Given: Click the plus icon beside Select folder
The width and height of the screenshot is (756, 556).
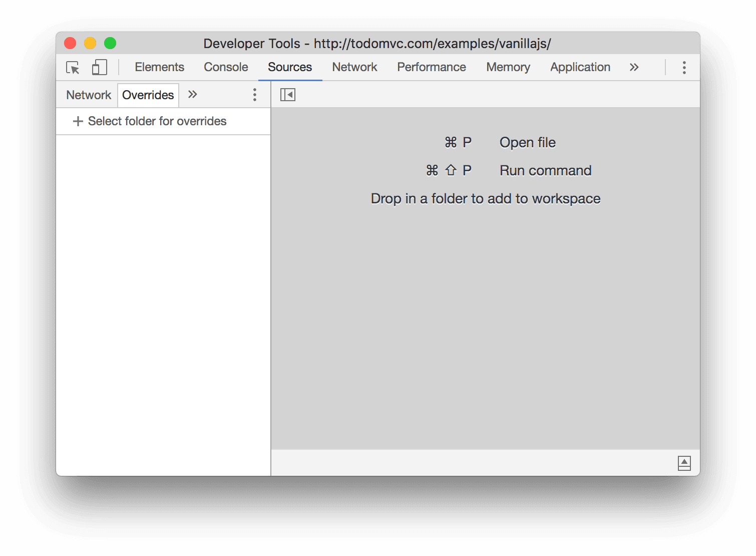Looking at the screenshot, I should (x=78, y=121).
